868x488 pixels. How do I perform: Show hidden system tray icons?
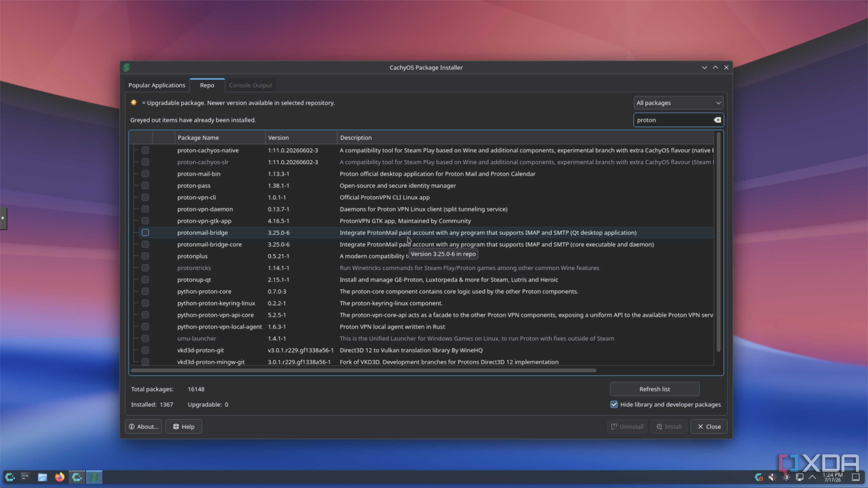[812, 477]
